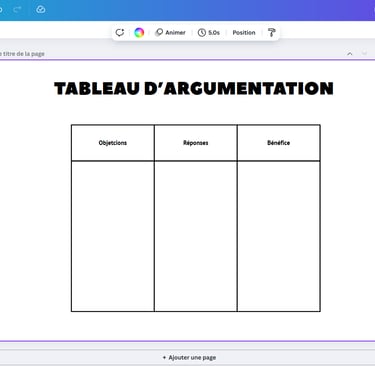Screen dimensions: 375x366
Task: Collapse page with the up chevron
Action: [350, 53]
